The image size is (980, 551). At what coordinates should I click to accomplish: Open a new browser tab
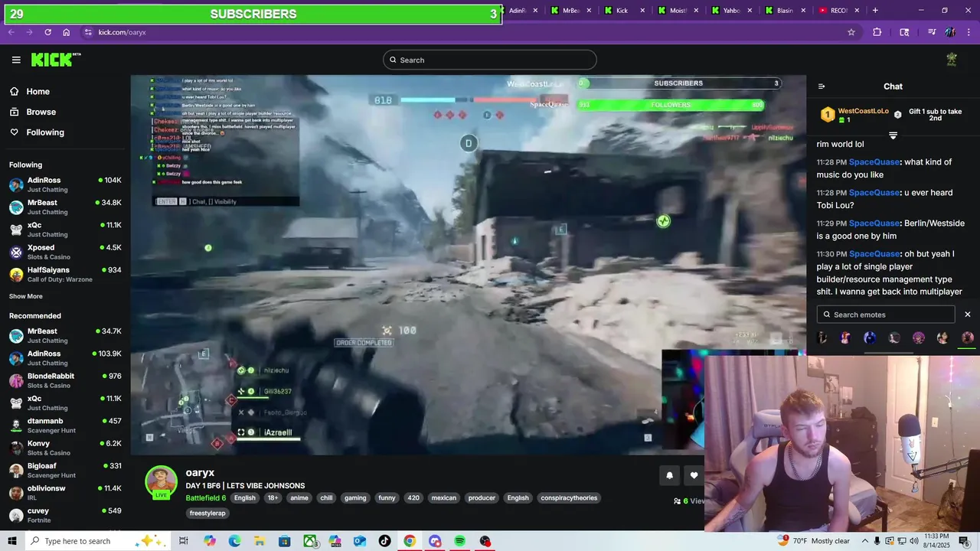coord(875,10)
